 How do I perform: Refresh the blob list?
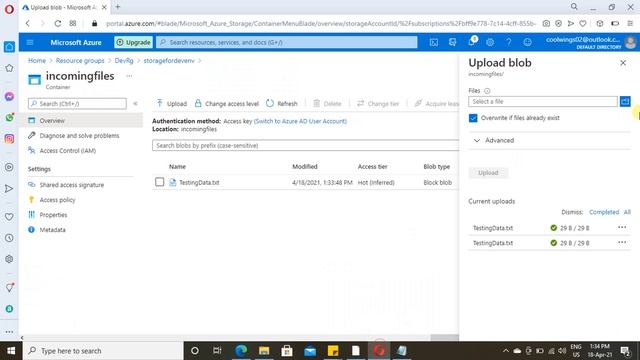[x=282, y=104]
